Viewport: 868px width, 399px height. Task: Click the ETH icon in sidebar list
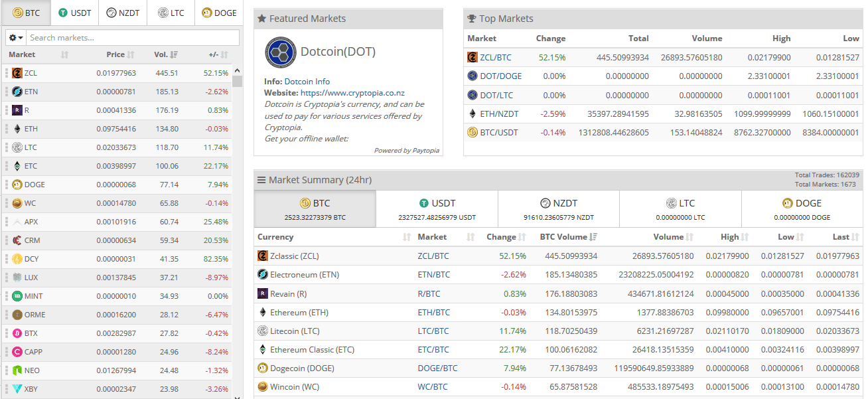pos(17,129)
